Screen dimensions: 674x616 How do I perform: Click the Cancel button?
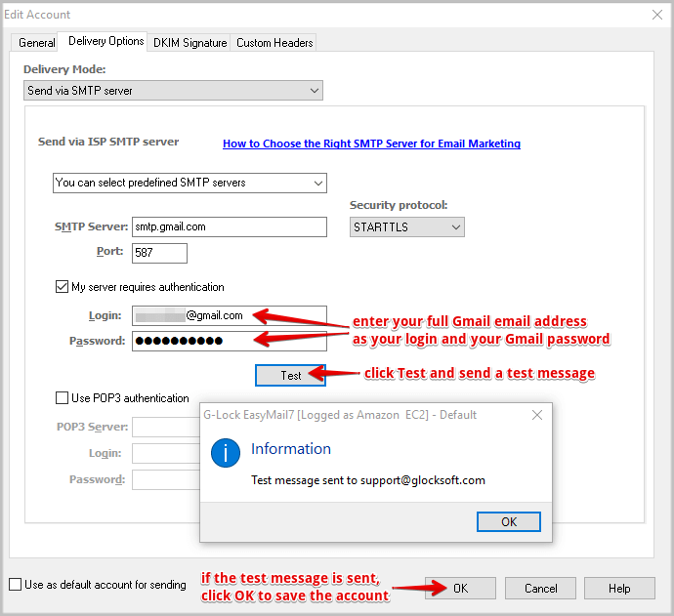(540, 588)
